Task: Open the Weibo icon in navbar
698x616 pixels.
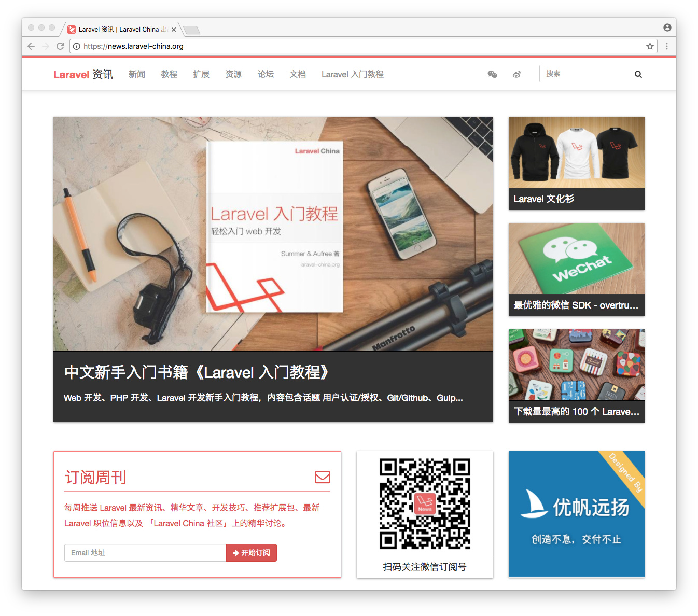Action: tap(517, 74)
